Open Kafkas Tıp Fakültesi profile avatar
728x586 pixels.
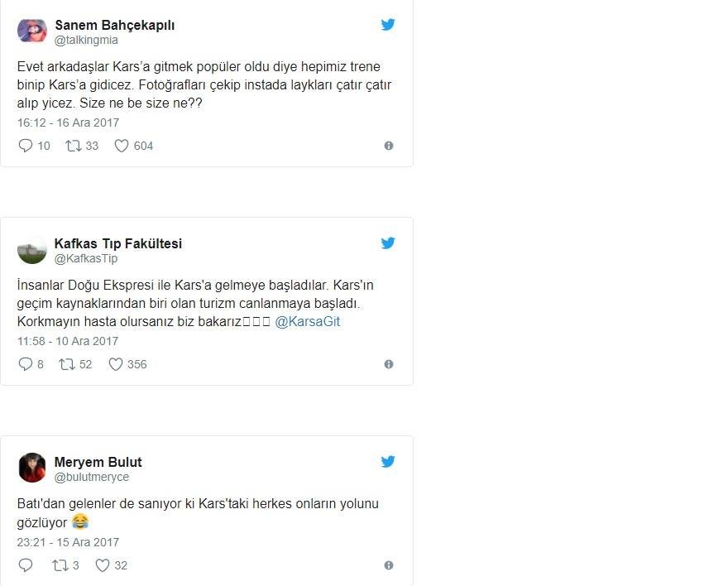32,249
